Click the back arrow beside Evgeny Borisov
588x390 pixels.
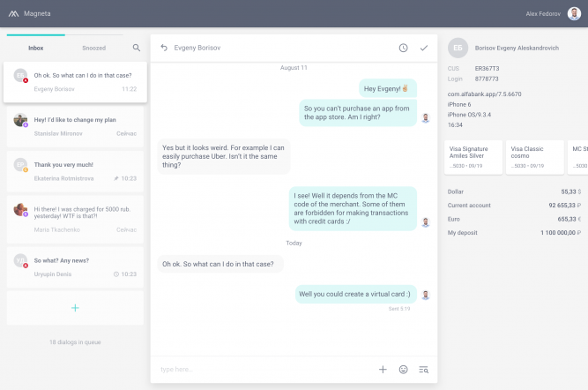pyautogui.click(x=163, y=48)
